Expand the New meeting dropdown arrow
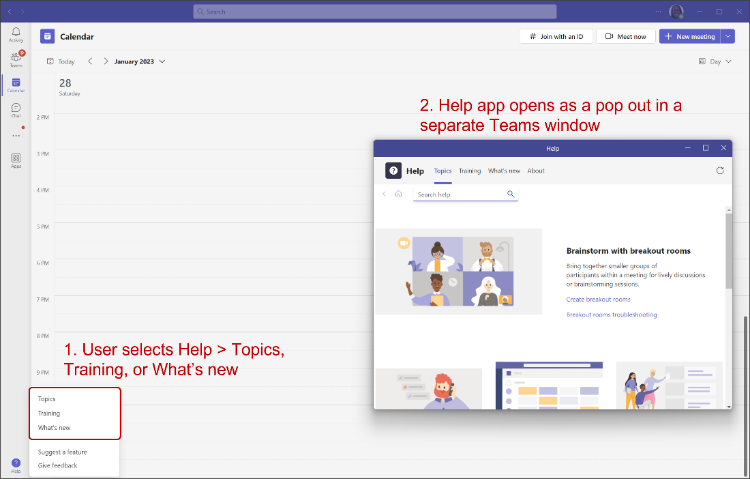This screenshot has width=750, height=479. pyautogui.click(x=728, y=36)
